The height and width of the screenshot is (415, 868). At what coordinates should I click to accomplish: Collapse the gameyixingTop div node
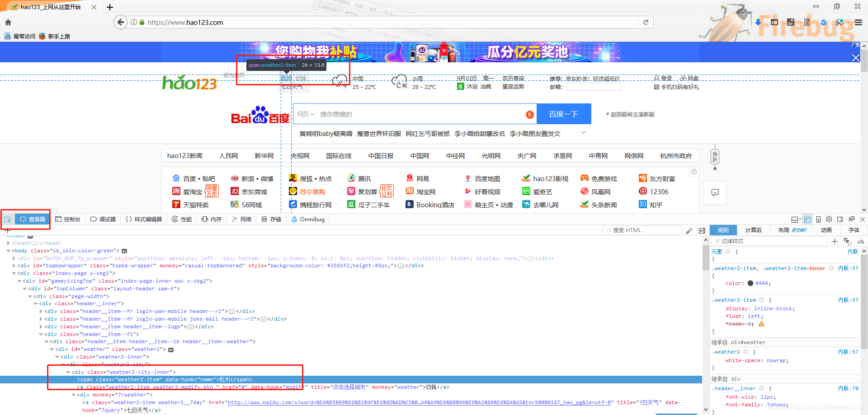pos(19,281)
